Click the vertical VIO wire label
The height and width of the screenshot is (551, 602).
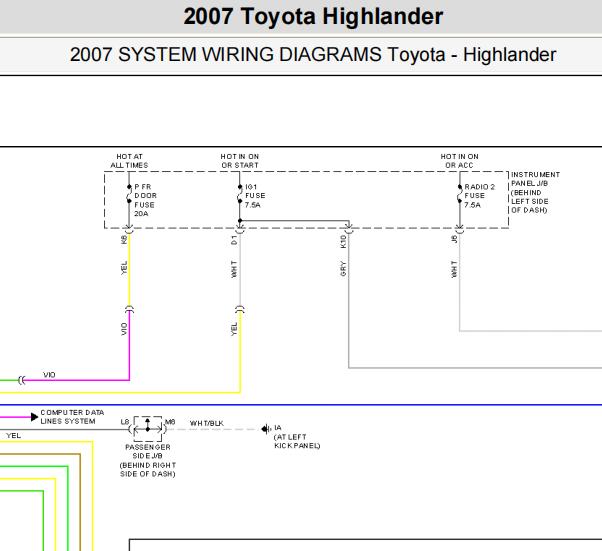point(124,329)
